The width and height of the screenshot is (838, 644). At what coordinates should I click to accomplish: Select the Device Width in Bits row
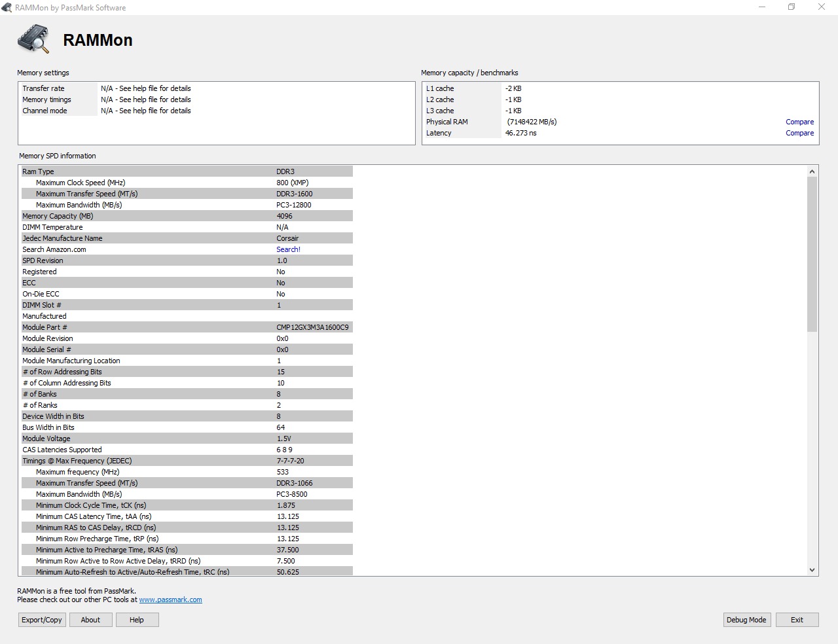[x=187, y=416]
